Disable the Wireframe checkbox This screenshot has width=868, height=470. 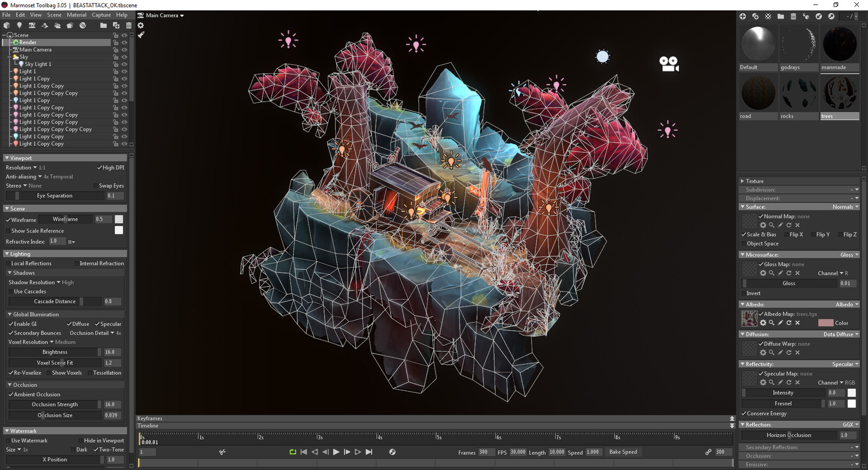coord(8,220)
